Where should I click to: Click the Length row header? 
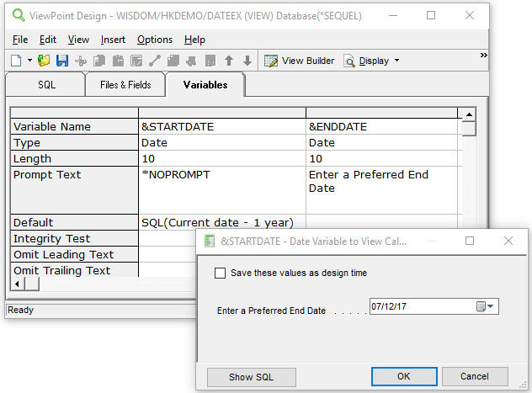(74, 159)
